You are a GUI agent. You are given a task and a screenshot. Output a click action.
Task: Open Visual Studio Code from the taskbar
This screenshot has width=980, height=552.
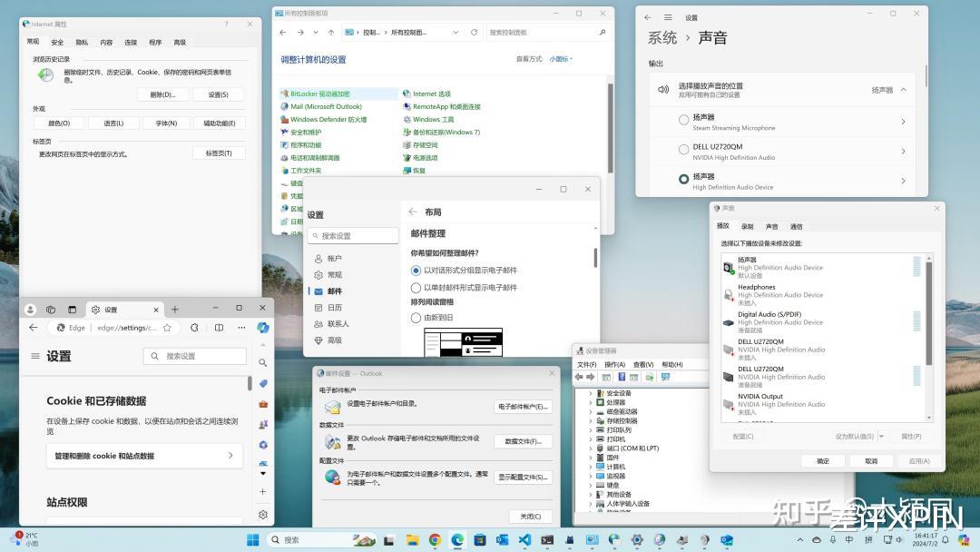click(x=524, y=540)
